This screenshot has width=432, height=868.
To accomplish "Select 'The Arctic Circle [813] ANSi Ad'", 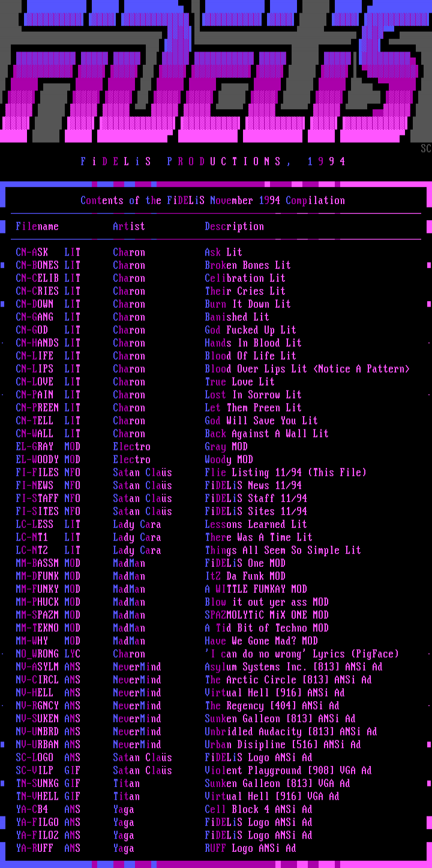I will (x=288, y=680).
